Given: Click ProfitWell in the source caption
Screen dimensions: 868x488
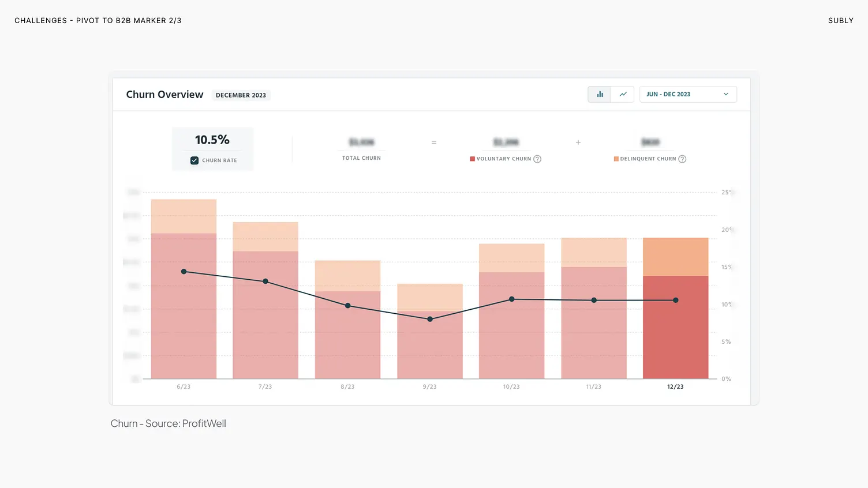Looking at the screenshot, I should pyautogui.click(x=205, y=423).
